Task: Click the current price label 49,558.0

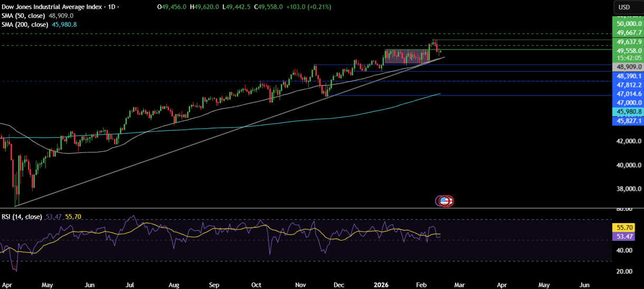Action: click(627, 51)
